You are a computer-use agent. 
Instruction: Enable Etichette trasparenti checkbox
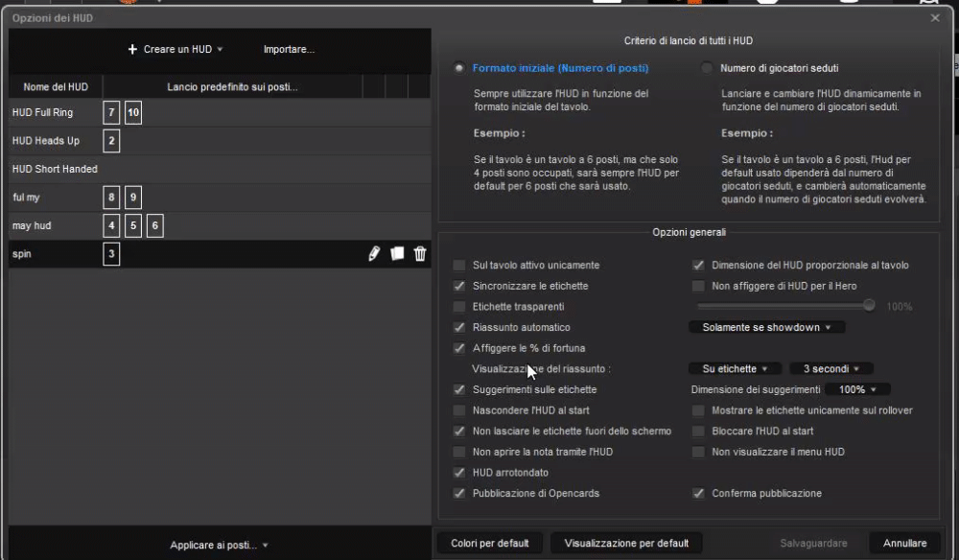458,306
